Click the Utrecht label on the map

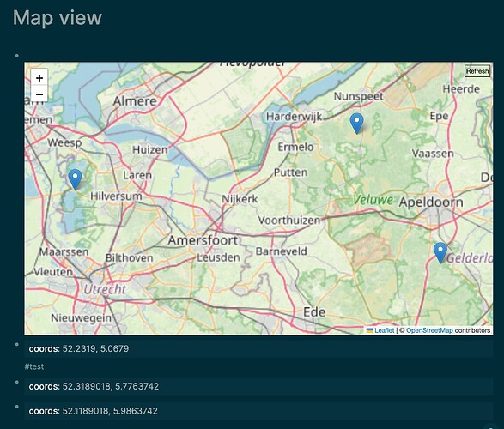[x=105, y=289]
